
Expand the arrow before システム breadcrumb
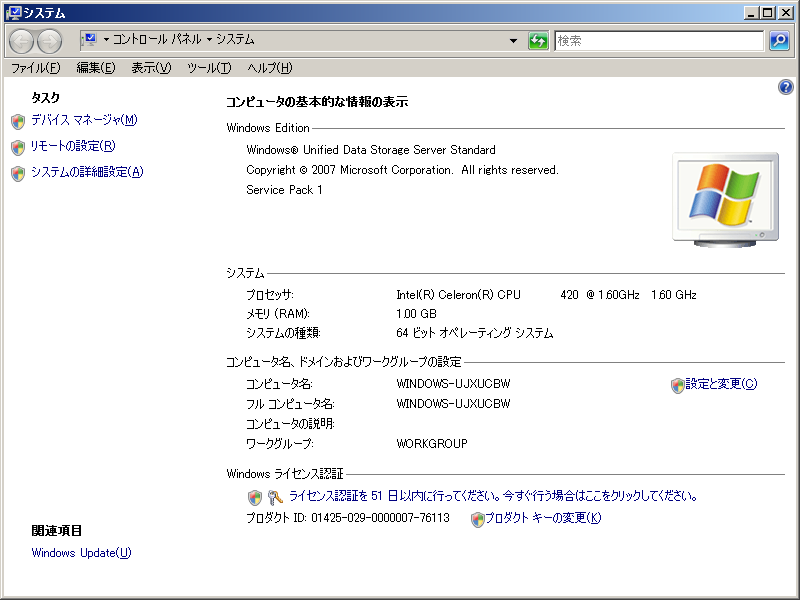pyautogui.click(x=209, y=39)
